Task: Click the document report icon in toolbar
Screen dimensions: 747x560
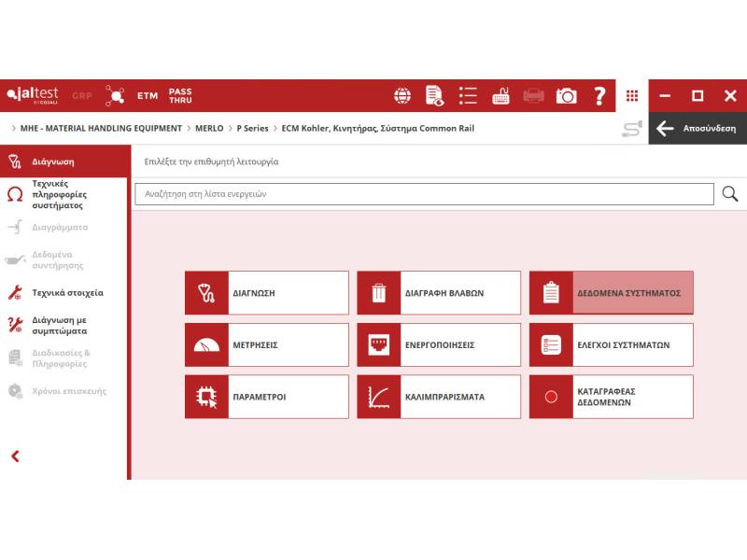Action: (x=434, y=96)
